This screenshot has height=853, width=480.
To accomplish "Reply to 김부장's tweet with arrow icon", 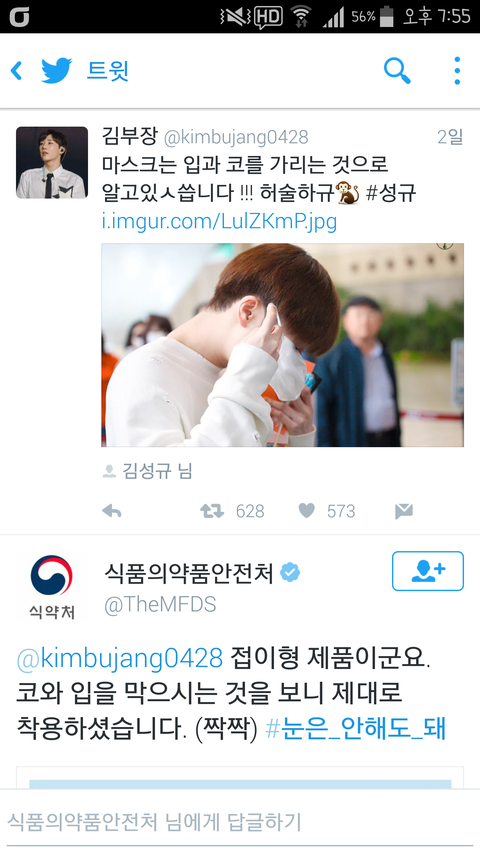I will [x=112, y=511].
